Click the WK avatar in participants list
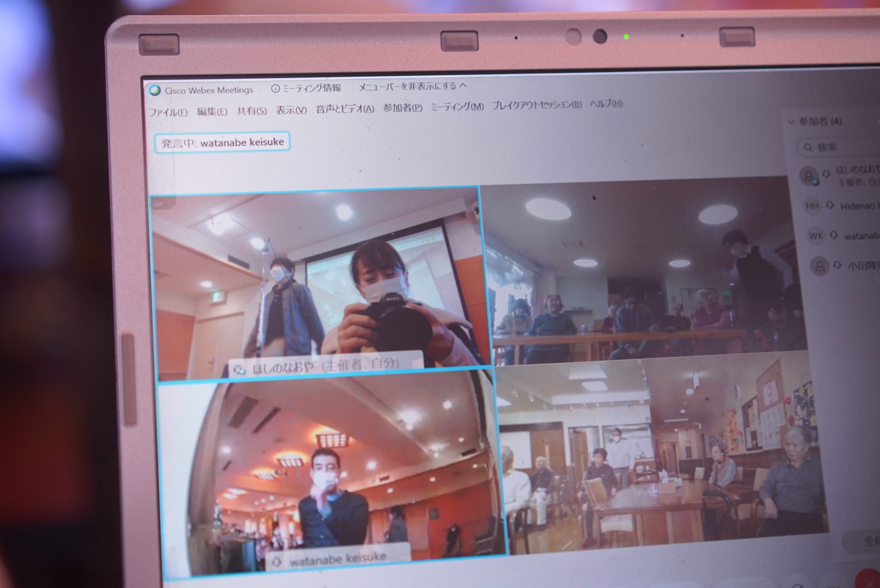The height and width of the screenshot is (588, 880). tap(815, 236)
